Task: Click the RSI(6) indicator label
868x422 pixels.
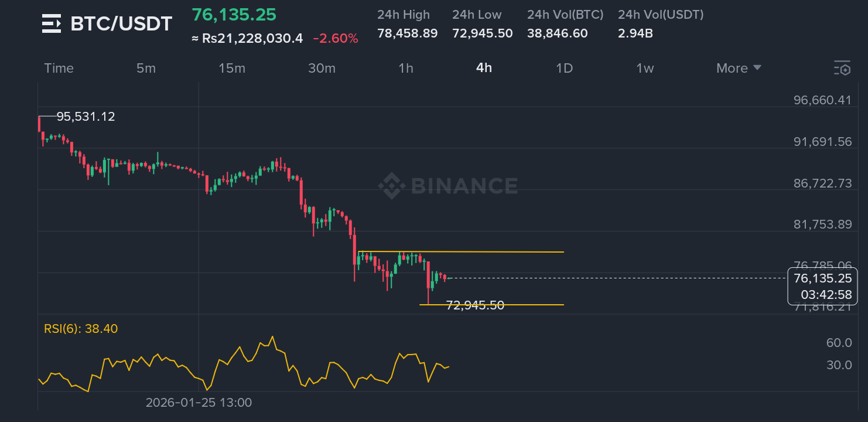Action: point(81,329)
